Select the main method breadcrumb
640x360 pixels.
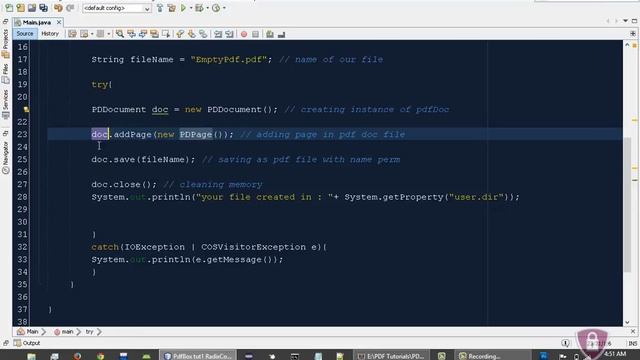click(64, 332)
